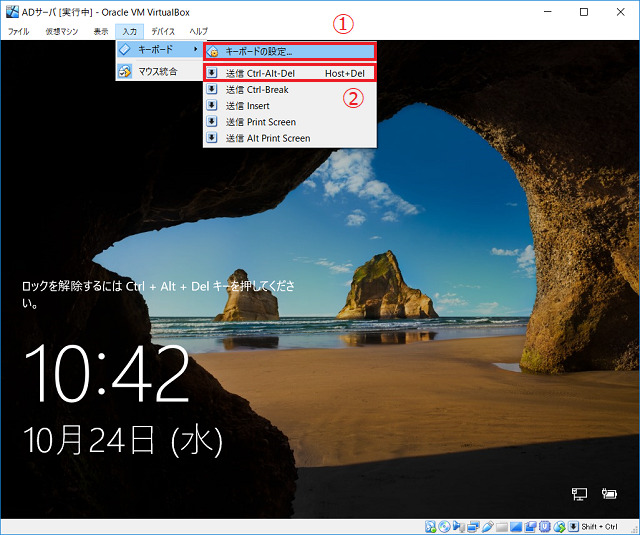Click the ロックを解除するには unlock instruction text
This screenshot has width=640, height=535.
158,294
